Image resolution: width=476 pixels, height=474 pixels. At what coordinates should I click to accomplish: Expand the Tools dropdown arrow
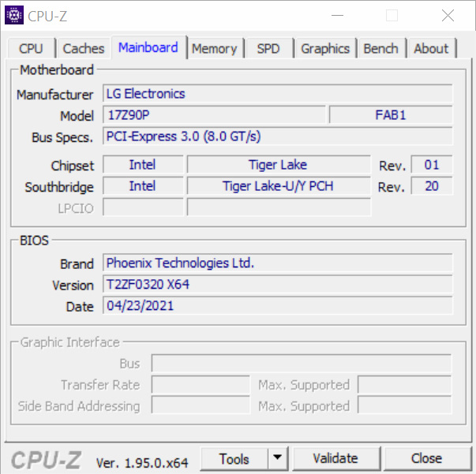277,459
